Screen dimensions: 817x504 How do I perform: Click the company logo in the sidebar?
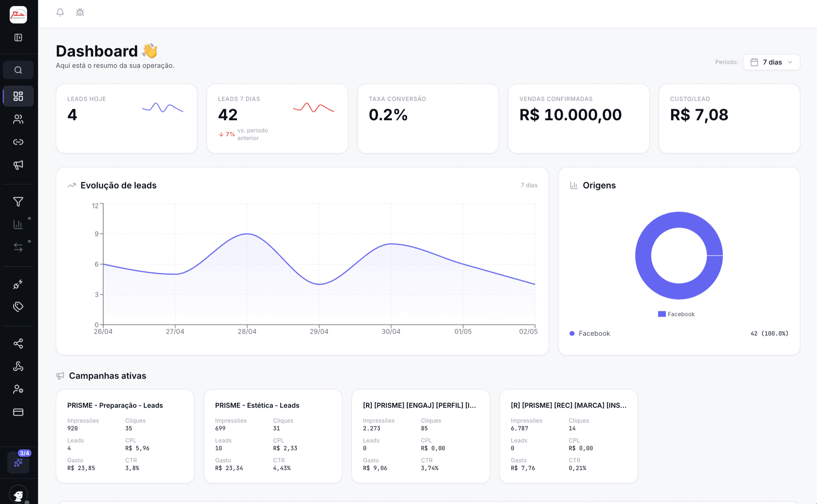pos(18,15)
